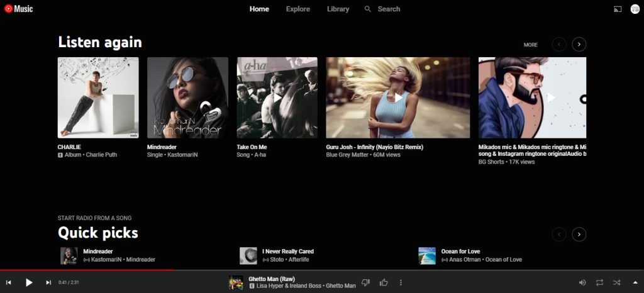Image resolution: width=644 pixels, height=293 pixels.
Task: Play Ocean for Love thumbnail
Action: (427, 256)
